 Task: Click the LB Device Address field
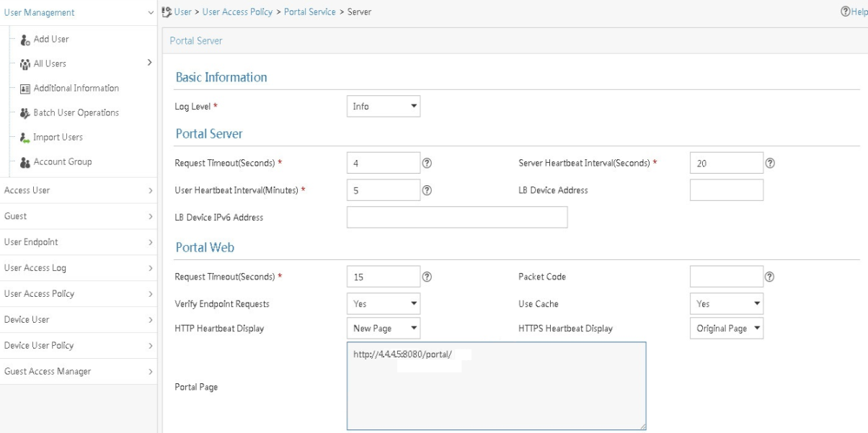(x=727, y=190)
